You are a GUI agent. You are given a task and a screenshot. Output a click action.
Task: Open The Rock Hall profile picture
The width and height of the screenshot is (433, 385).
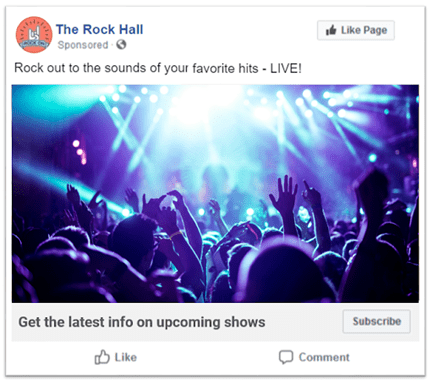34,35
